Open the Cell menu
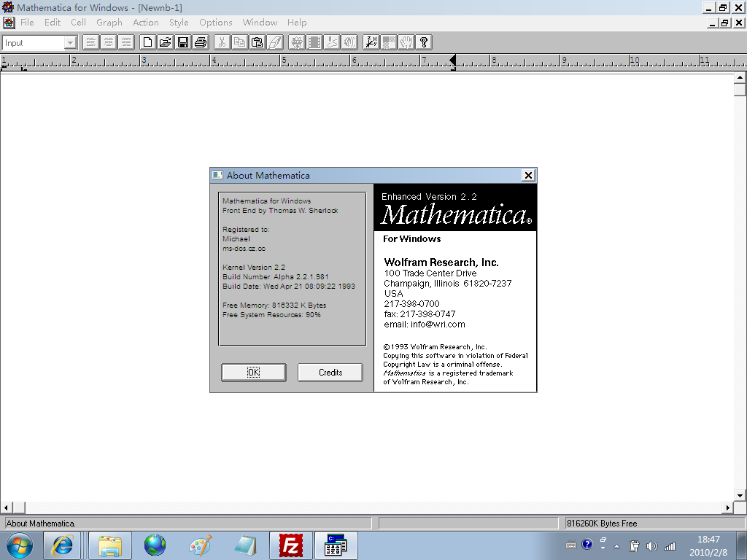 click(x=78, y=23)
